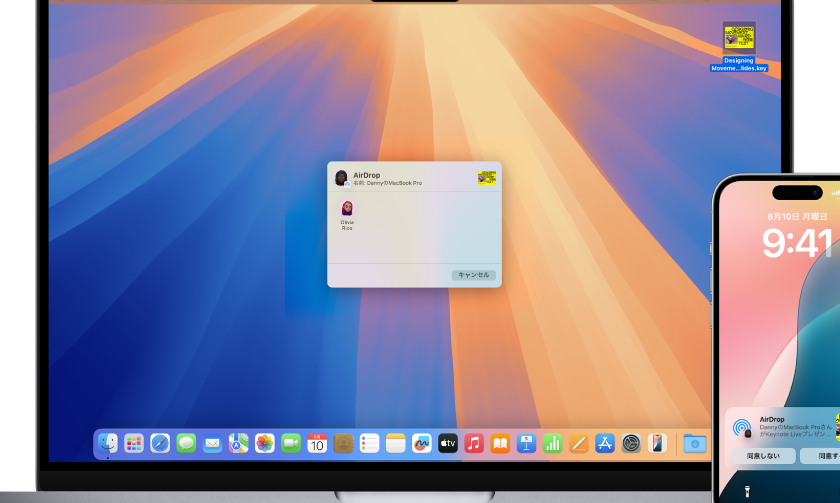This screenshot has height=503, width=840.
Task: Open the Mail app in the Dock
Action: 212,443
